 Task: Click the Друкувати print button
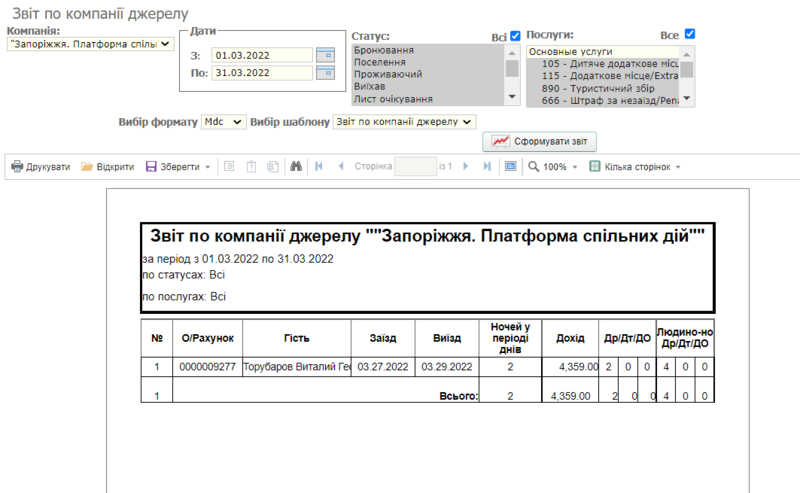coord(40,167)
